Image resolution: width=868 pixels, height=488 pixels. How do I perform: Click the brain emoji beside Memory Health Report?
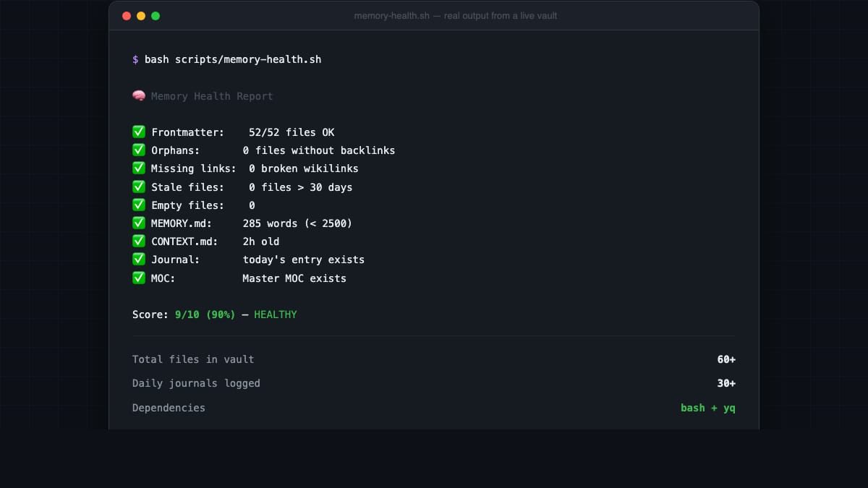139,96
